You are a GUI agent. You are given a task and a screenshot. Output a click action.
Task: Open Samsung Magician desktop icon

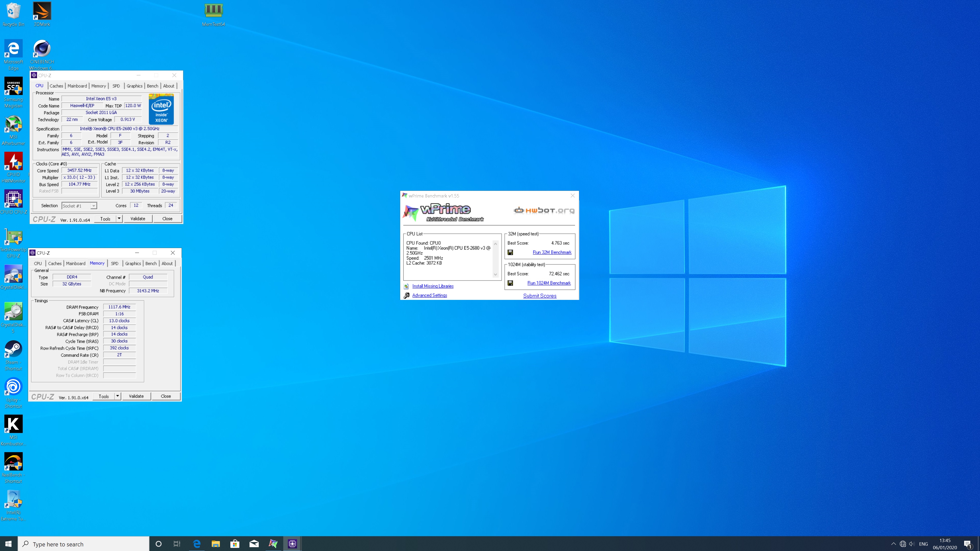[13, 92]
